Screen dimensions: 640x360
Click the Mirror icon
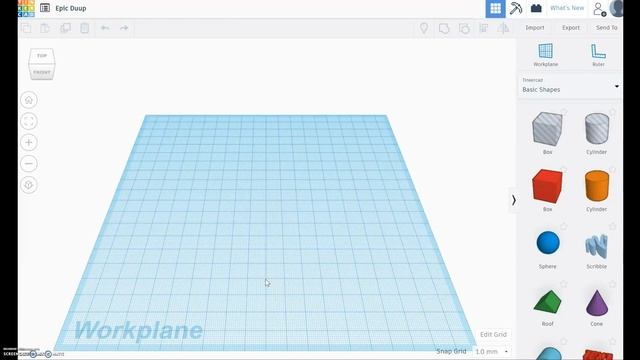503,28
